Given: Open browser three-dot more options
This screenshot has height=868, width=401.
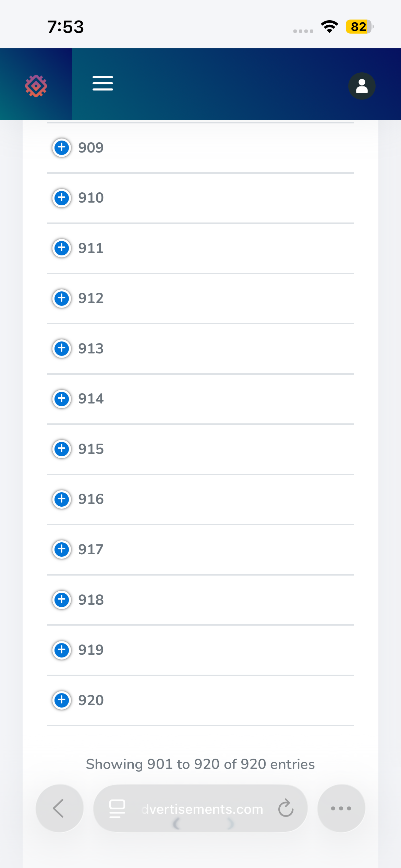Looking at the screenshot, I should point(341,808).
